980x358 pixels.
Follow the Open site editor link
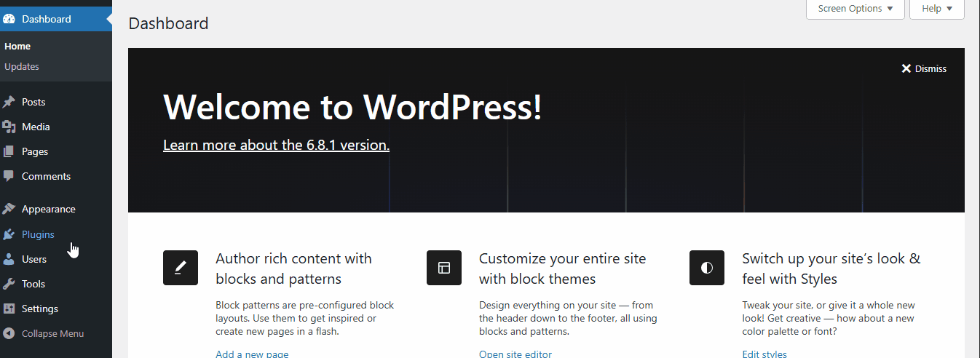click(515, 354)
